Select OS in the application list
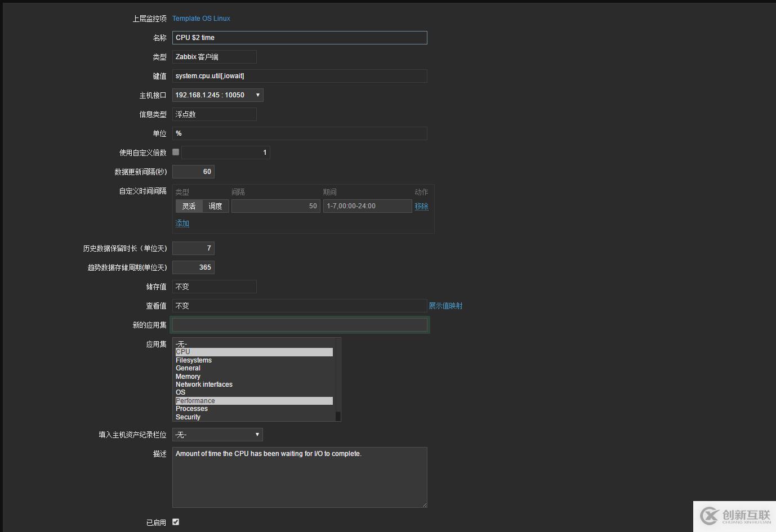The height and width of the screenshot is (532, 776). click(254, 392)
